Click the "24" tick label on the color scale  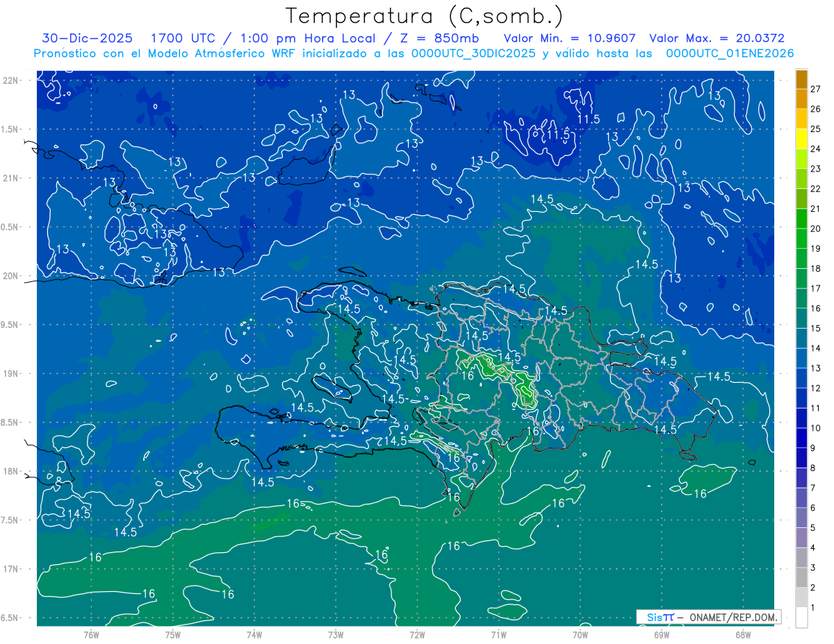[816, 149]
